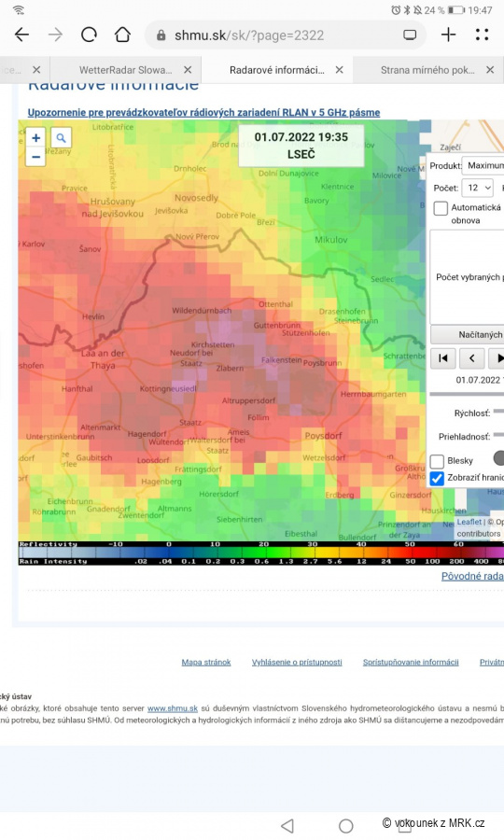Image resolution: width=504 pixels, height=840 pixels.
Task: Expand the Počet dropdown showing 12
Action: pos(477,188)
